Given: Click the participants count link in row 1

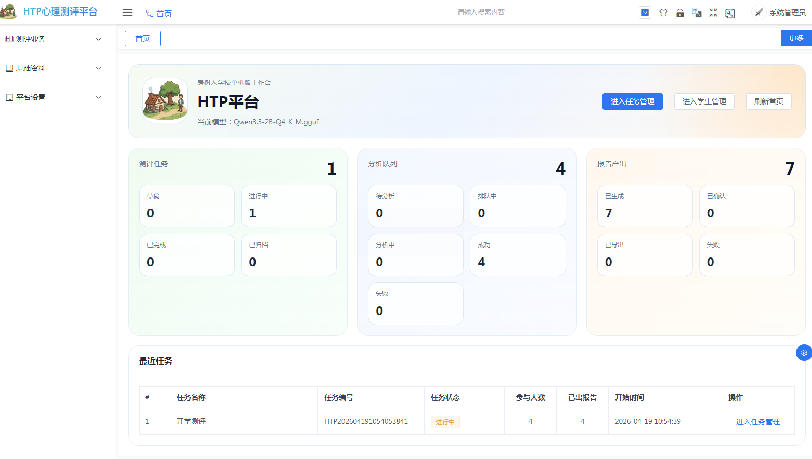Looking at the screenshot, I should tap(530, 421).
